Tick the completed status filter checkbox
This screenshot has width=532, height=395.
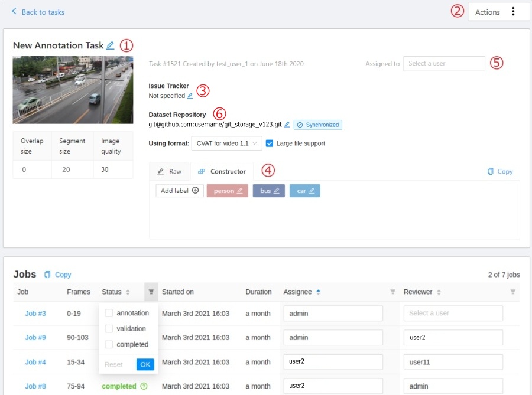109,344
